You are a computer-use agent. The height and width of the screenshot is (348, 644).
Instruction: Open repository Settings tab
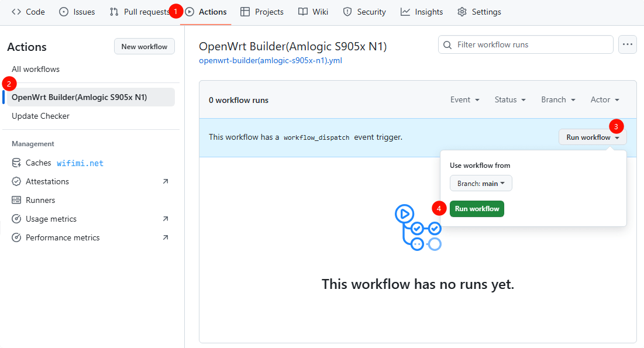click(x=479, y=12)
